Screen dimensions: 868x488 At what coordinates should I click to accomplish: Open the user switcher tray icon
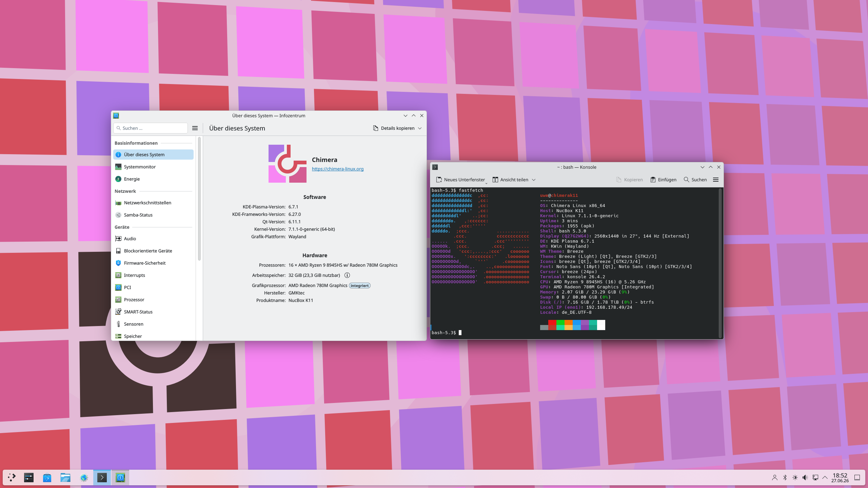(774, 477)
